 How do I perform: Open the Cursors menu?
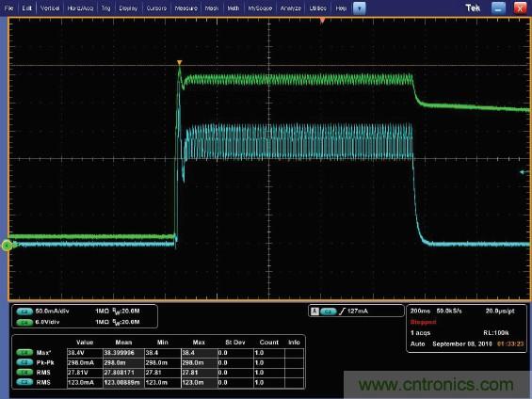pos(156,8)
